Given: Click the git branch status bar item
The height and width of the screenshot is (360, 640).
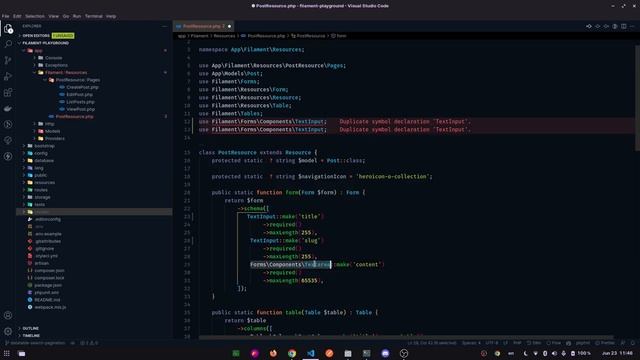Looking at the screenshot, I should coord(35,343).
